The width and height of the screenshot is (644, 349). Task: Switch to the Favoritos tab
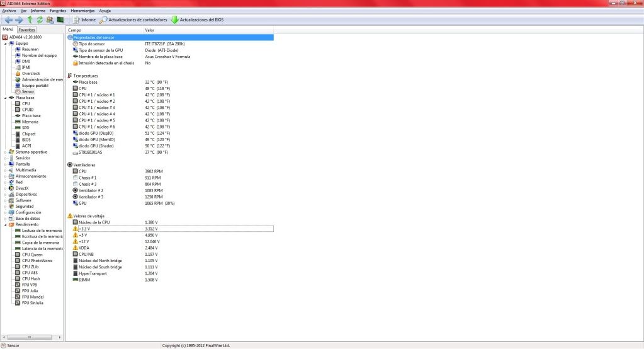pyautogui.click(x=26, y=30)
